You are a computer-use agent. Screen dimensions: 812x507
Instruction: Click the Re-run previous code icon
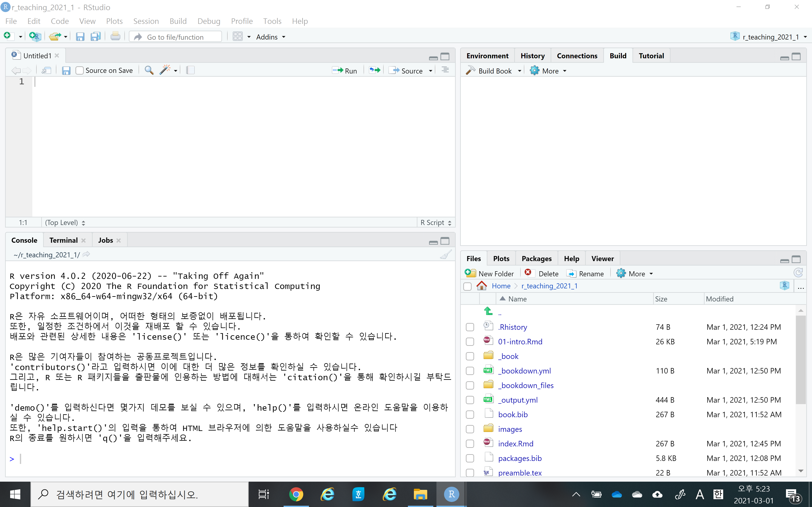pos(374,70)
